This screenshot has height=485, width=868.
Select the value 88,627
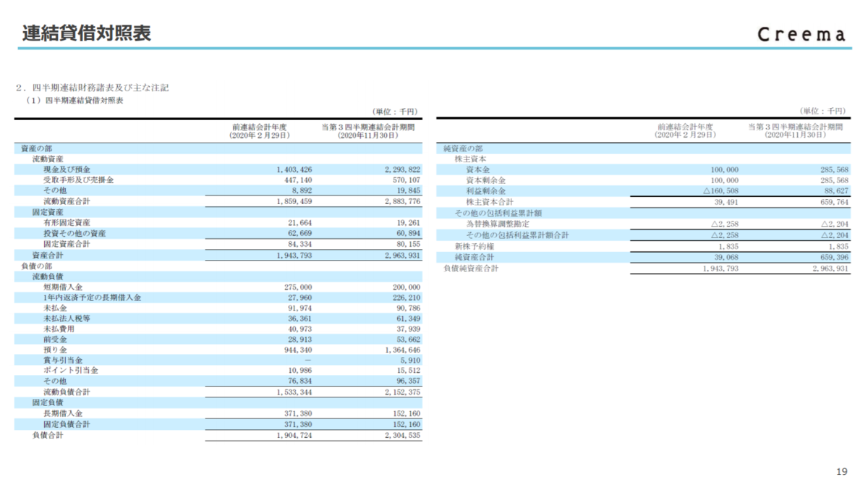click(837, 190)
